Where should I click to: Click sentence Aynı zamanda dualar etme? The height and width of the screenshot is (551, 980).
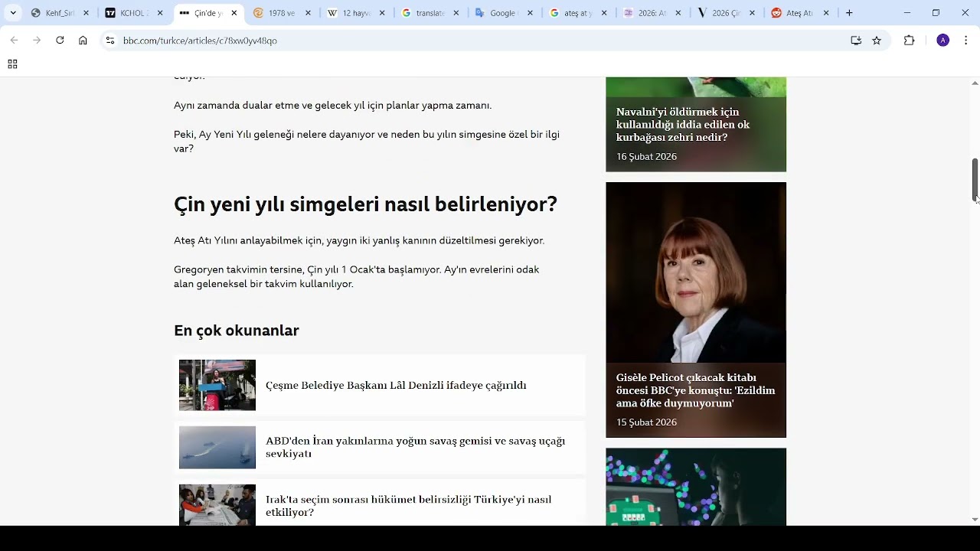(x=332, y=106)
